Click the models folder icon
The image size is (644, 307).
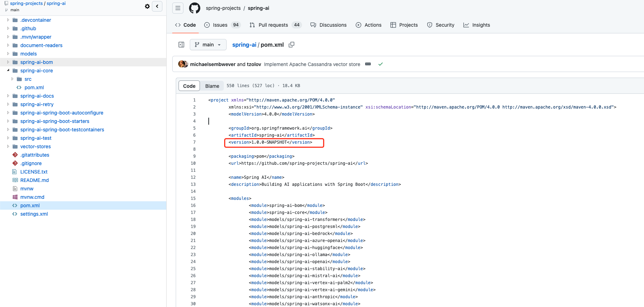tap(15, 54)
